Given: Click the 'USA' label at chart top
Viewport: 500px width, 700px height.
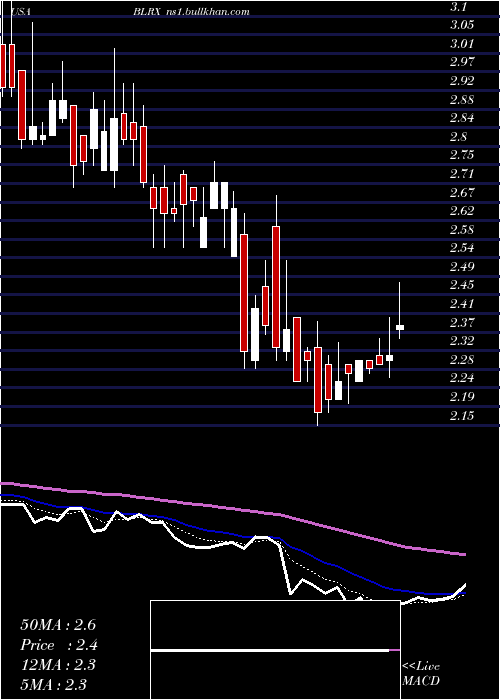Looking at the screenshot, I should point(20,12).
